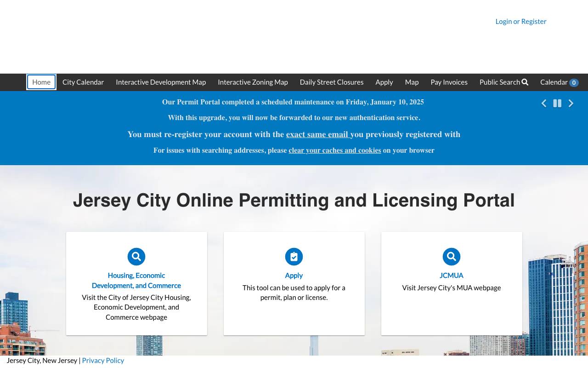The height and width of the screenshot is (368, 588).
Task: Open City Calendar from navigation bar
Action: (x=83, y=82)
